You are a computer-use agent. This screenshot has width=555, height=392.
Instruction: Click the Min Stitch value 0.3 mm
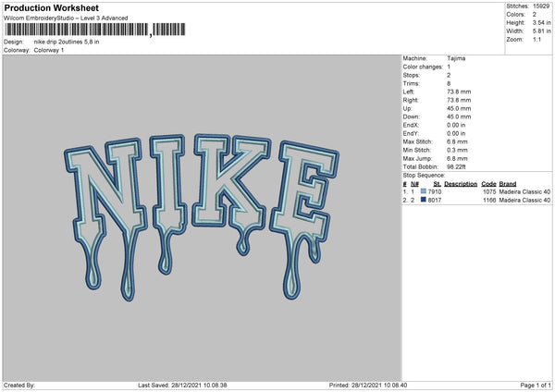click(x=457, y=151)
